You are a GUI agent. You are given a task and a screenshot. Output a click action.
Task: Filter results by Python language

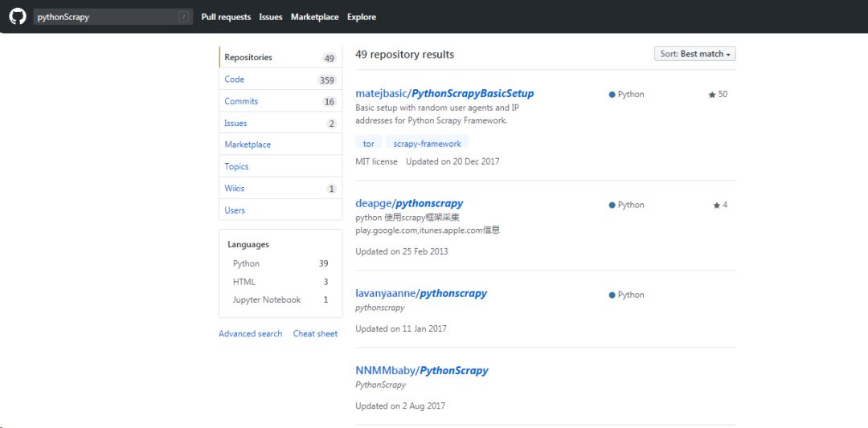click(280, 263)
